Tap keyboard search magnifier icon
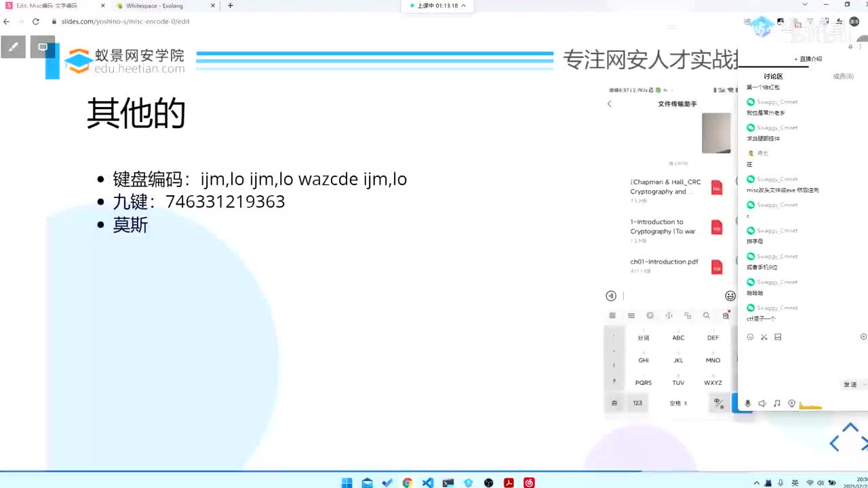This screenshot has width=868, height=488. (707, 315)
